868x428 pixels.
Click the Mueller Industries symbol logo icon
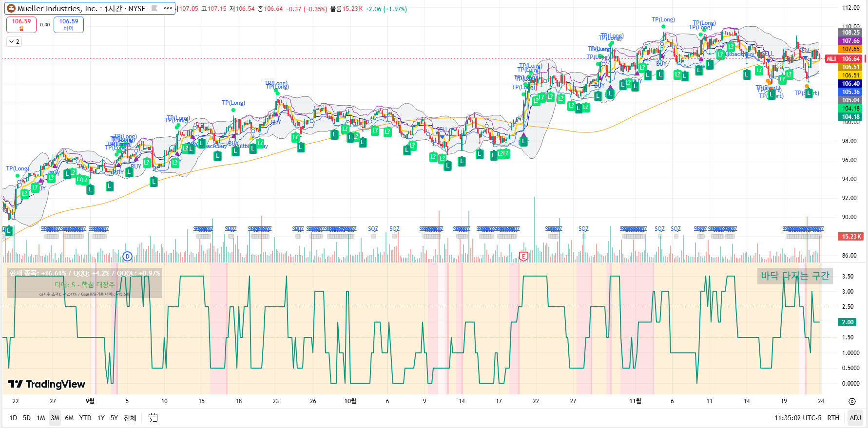click(11, 8)
